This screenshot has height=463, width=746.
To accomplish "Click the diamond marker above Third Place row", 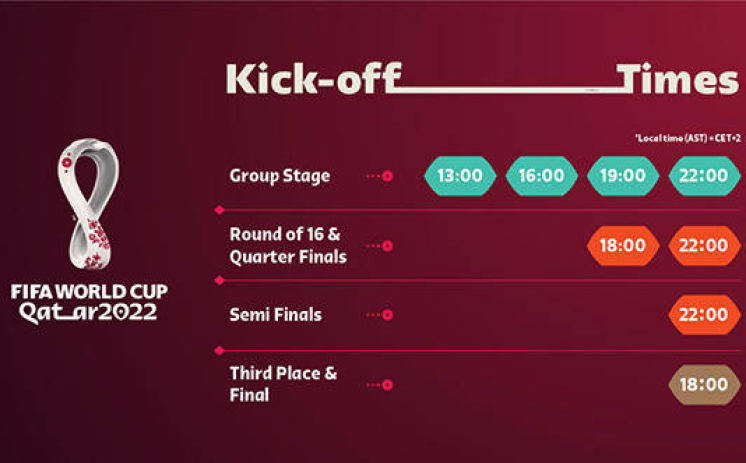I will pos(219,351).
